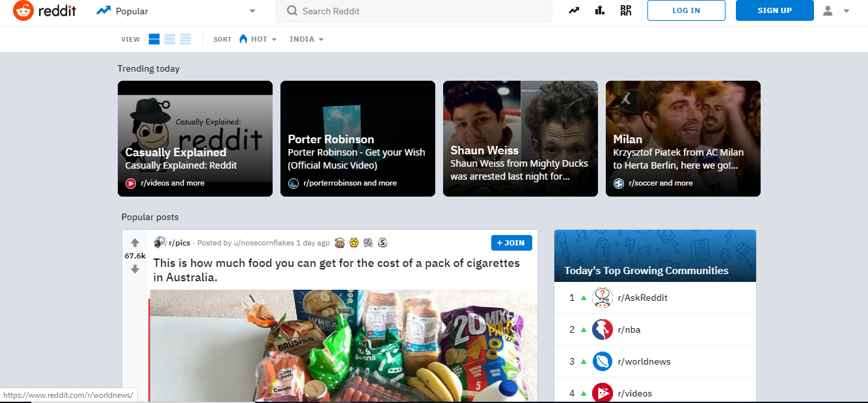Open the post title about cigarettes in Australia
The height and width of the screenshot is (403, 868).
click(336, 270)
